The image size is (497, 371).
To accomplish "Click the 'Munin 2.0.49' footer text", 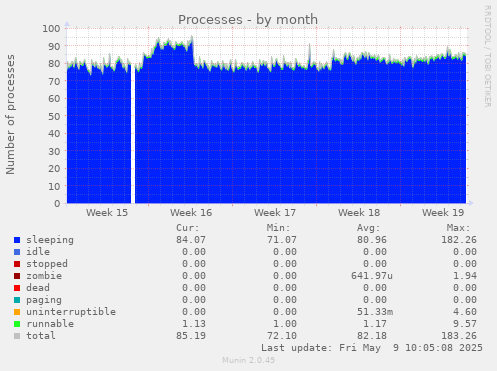I will (248, 360).
